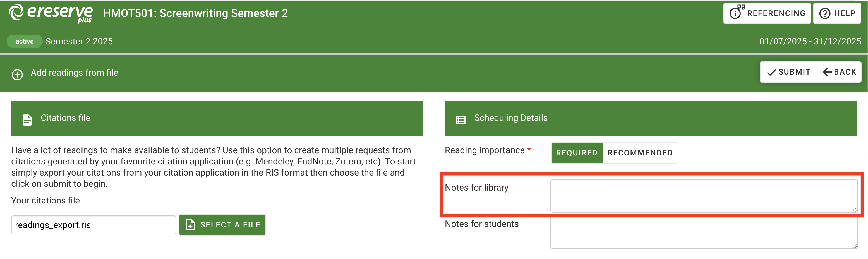This screenshot has width=868, height=259.
Task: Click the file upload icon on Select a File
Action: pos(190,225)
